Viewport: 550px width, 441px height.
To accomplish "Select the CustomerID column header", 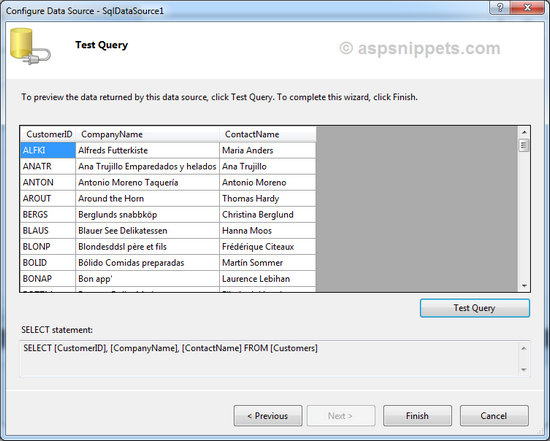I will pos(48,134).
